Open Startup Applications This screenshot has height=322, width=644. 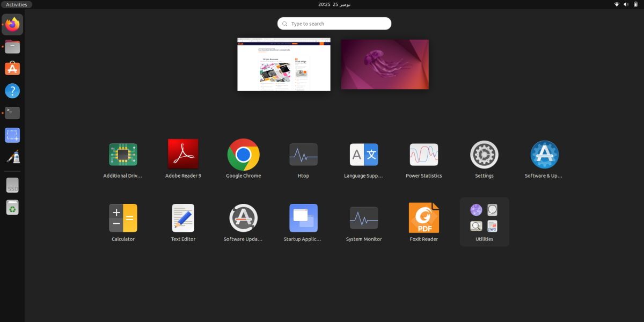[303, 218]
